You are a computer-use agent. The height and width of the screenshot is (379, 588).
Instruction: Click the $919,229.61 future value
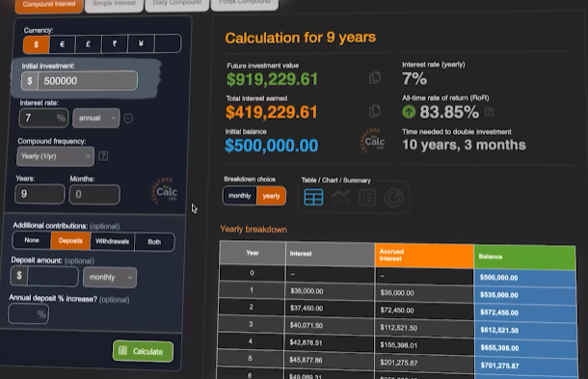pyautogui.click(x=272, y=79)
